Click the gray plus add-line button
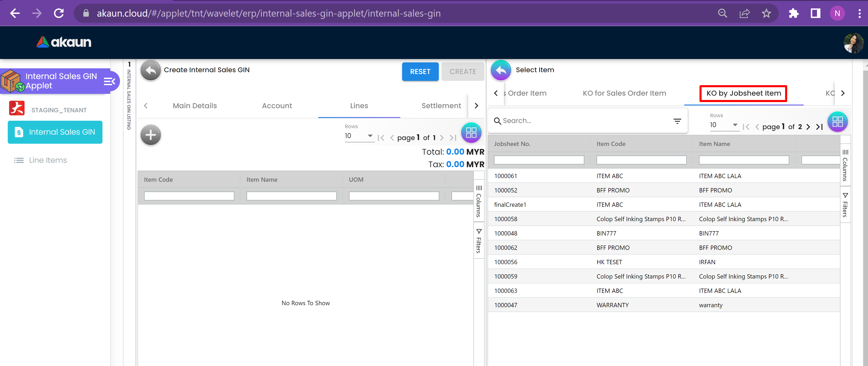This screenshot has height=366, width=868. (151, 135)
